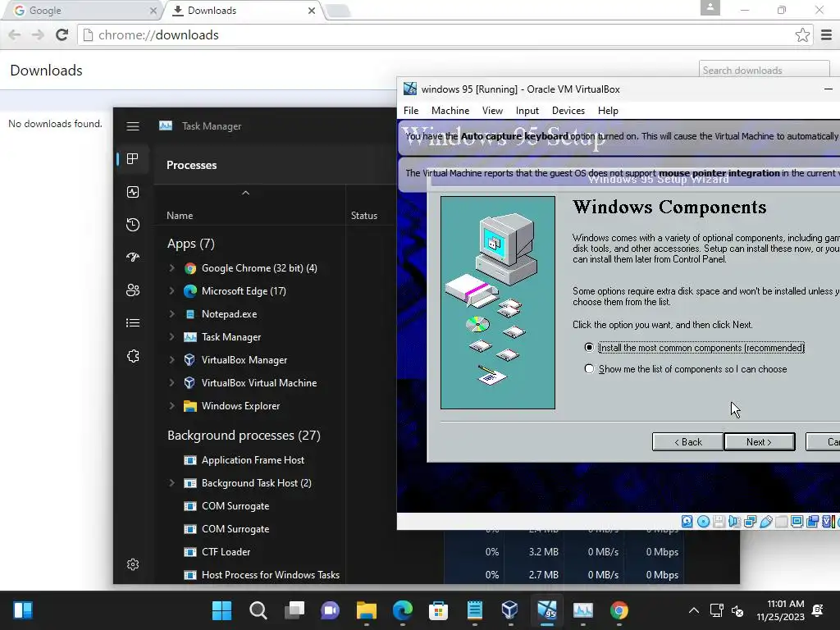Click the floppy disk indicator in VirtualBox status bar

click(719, 521)
